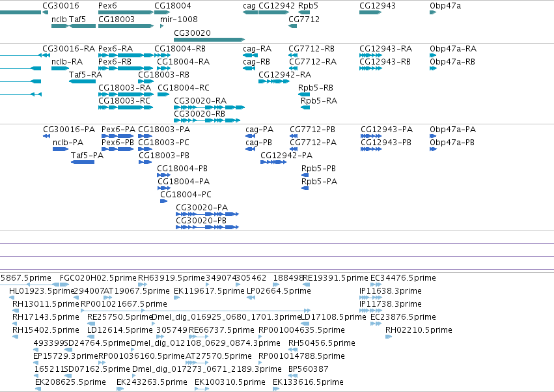Select the CG18004-PC protein label

(x=186, y=195)
